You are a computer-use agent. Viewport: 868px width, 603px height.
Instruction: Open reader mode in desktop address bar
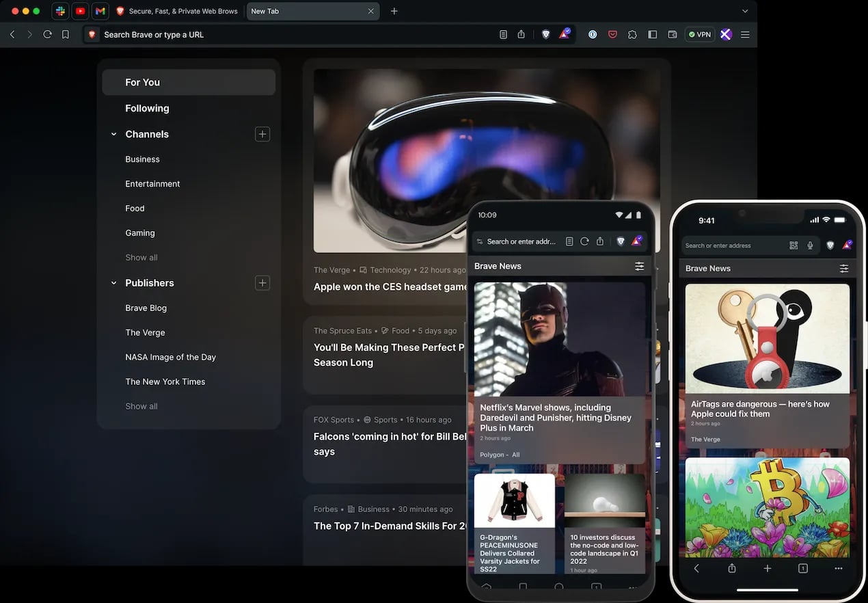(503, 34)
